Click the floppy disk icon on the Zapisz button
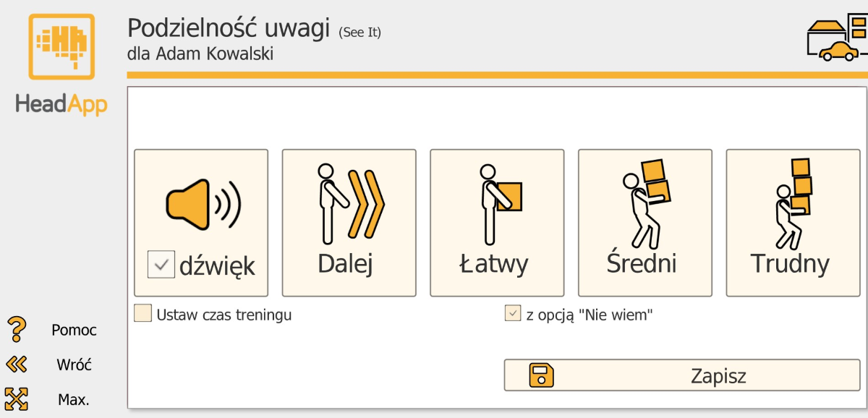 (x=542, y=375)
